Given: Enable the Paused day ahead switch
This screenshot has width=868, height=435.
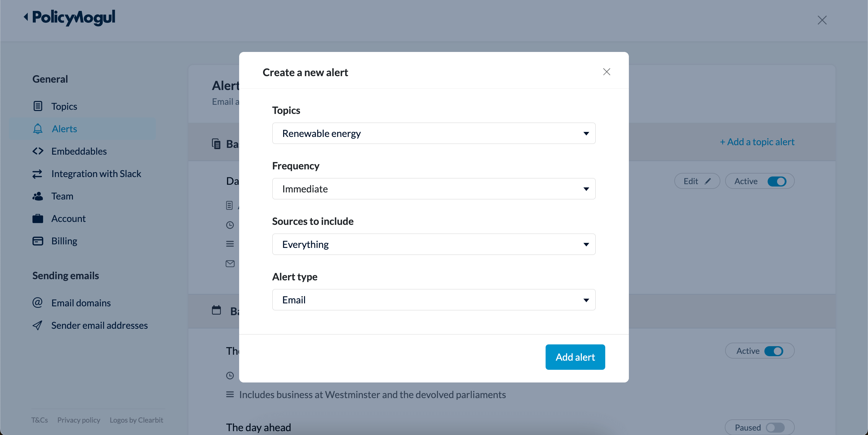Looking at the screenshot, I should [775, 427].
